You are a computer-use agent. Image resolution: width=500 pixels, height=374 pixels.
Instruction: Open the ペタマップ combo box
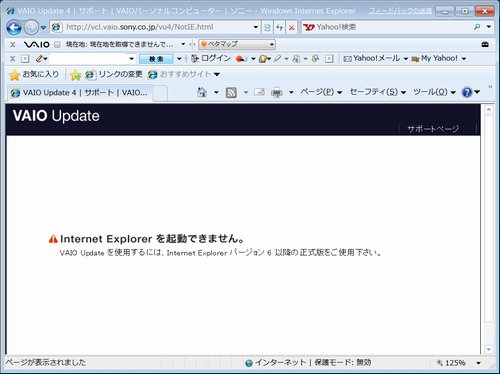237,44
